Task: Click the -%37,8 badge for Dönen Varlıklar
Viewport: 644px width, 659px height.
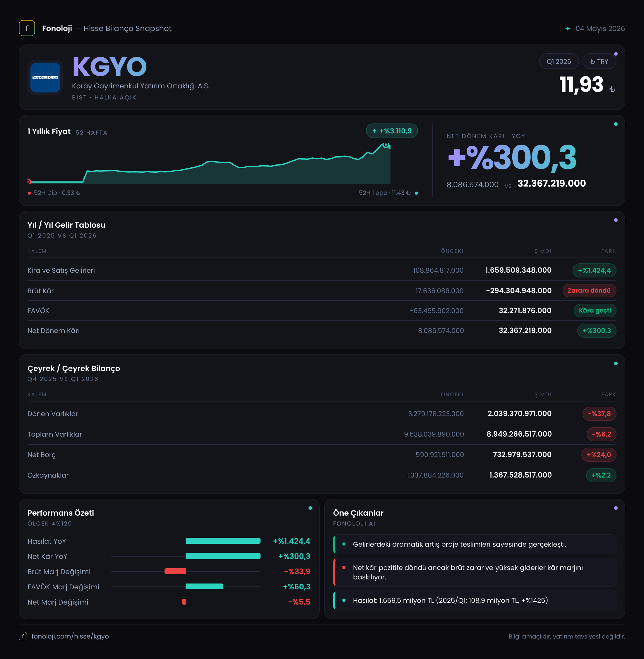Action: pyautogui.click(x=599, y=414)
